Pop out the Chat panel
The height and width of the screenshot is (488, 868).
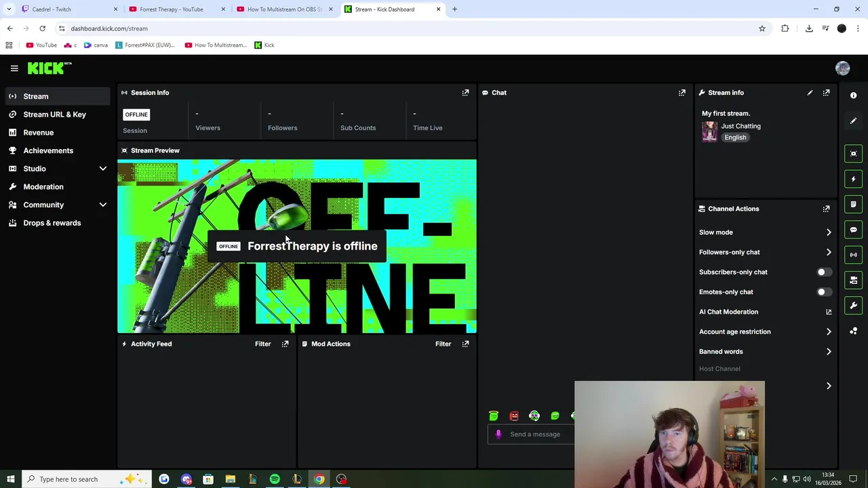coord(682,92)
